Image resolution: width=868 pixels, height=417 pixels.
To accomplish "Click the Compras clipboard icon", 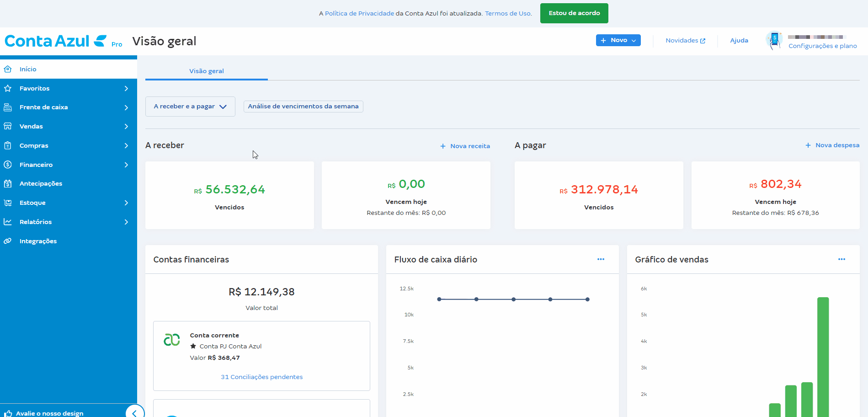I will [x=8, y=145].
